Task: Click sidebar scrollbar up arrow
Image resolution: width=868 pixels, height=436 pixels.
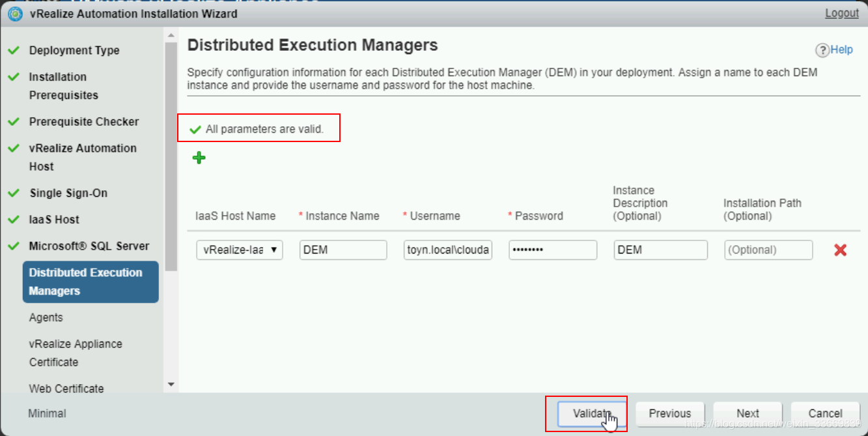Action: point(171,35)
